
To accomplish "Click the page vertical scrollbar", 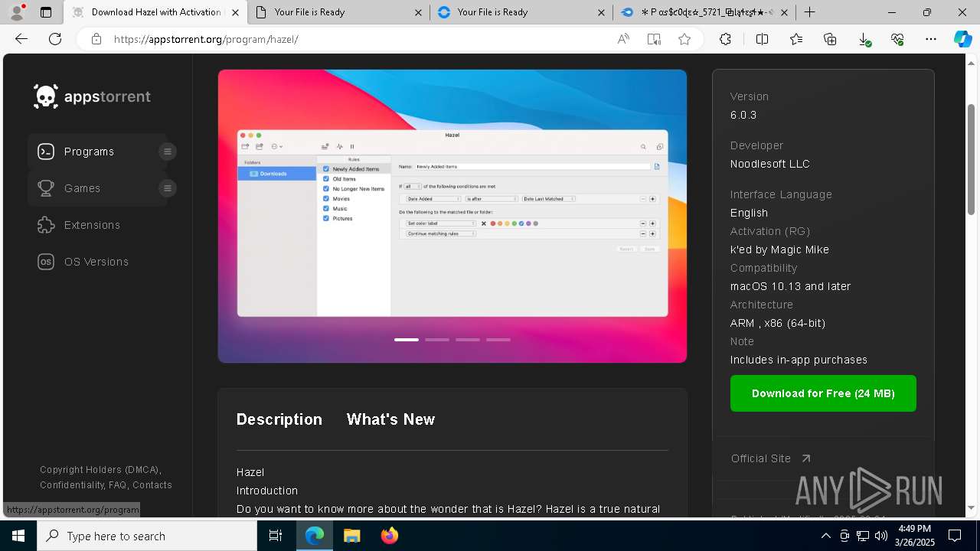I will tap(972, 158).
